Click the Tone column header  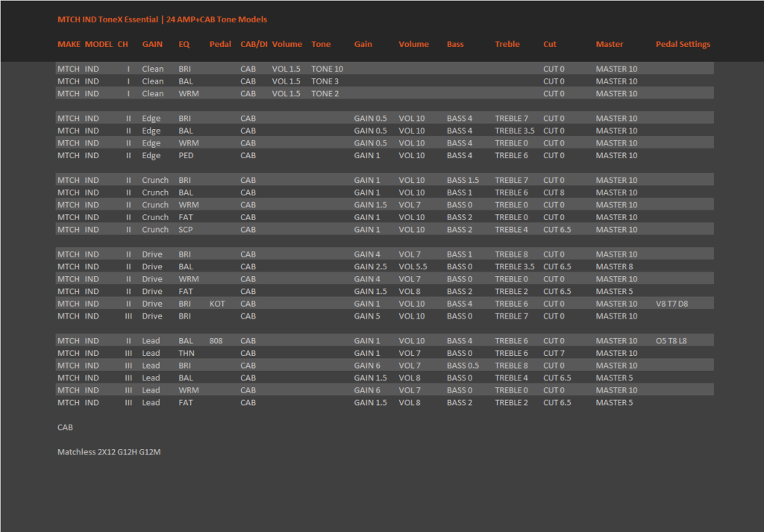point(321,44)
